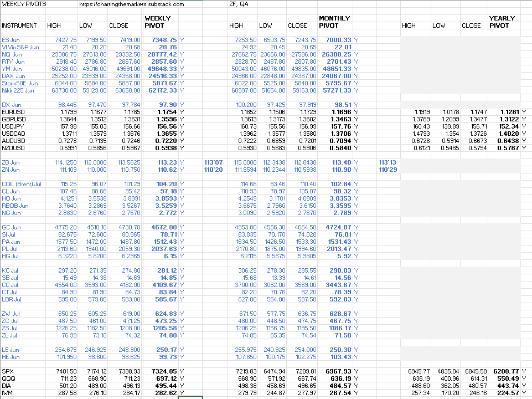Select GC Jun weekly pivot 4672.00
The image size is (532, 399).
(164, 227)
